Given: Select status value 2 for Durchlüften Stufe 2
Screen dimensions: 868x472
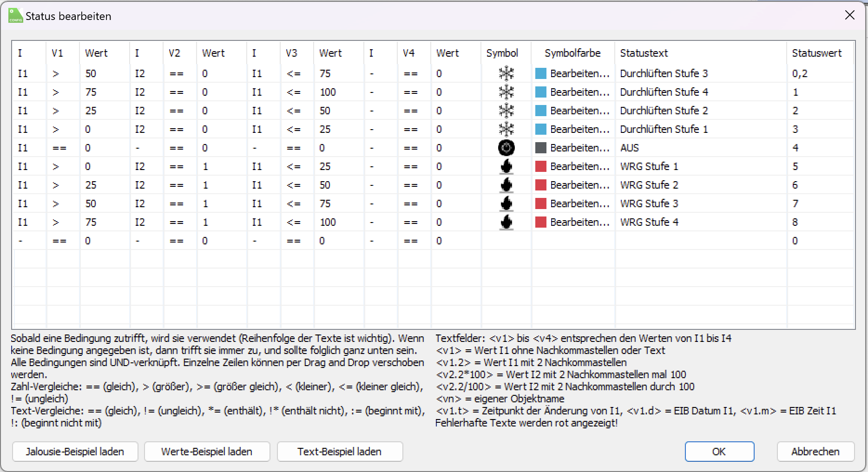Looking at the screenshot, I should (820, 111).
